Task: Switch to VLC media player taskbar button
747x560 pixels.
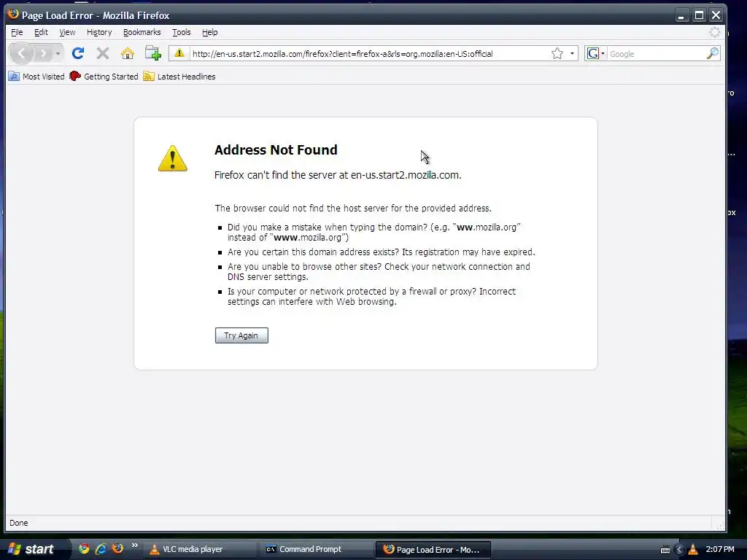Action: pos(200,550)
